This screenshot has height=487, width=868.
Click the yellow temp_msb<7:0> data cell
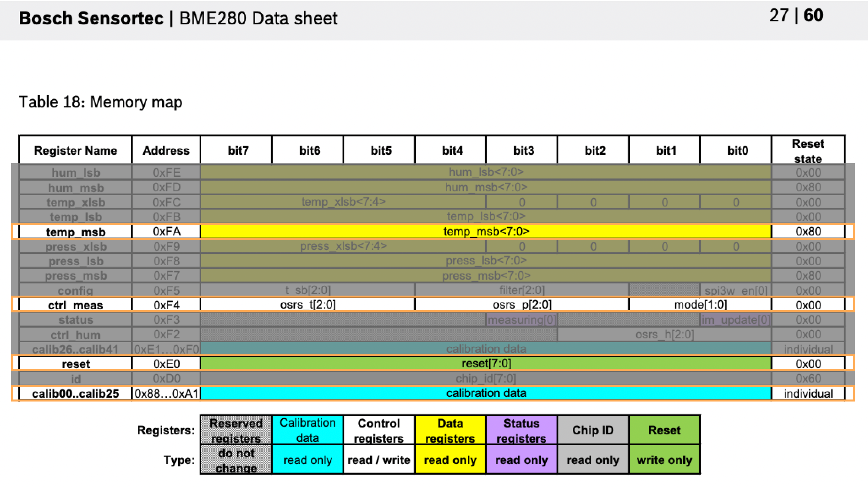tap(486, 232)
